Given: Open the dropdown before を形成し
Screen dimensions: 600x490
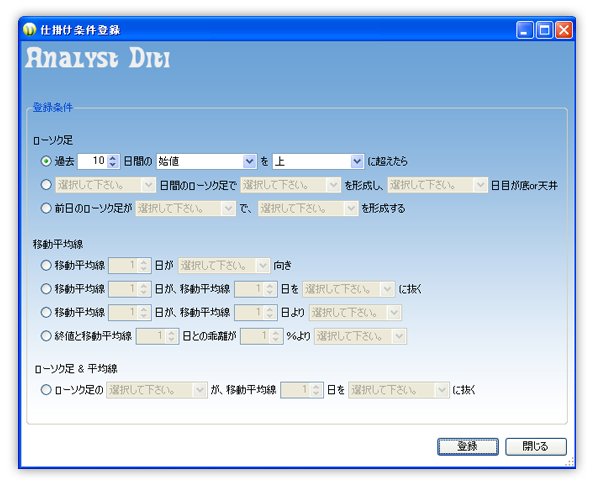Looking at the screenshot, I should tap(290, 185).
